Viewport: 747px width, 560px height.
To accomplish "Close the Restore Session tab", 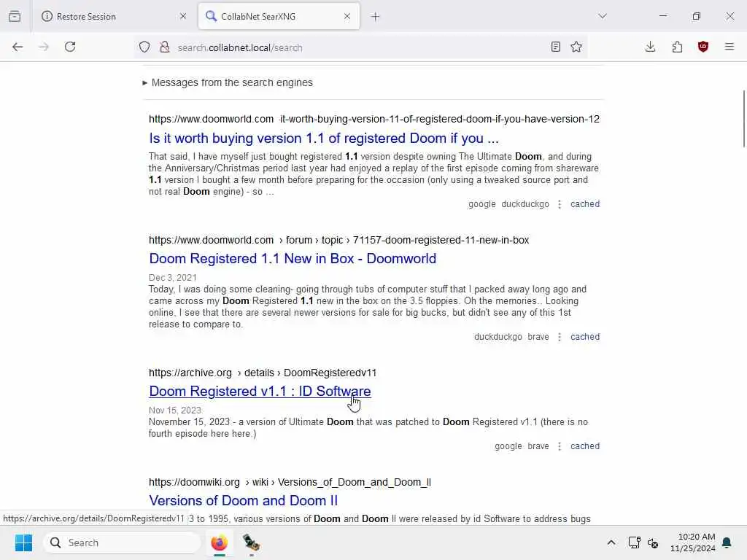I will (183, 16).
